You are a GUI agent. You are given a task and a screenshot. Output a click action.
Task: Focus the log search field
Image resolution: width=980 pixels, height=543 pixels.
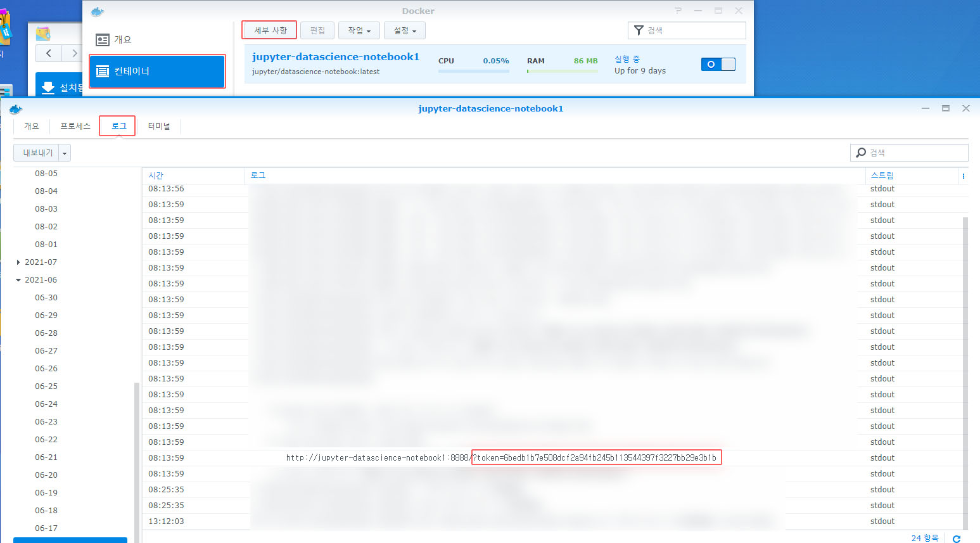pyautogui.click(x=909, y=153)
